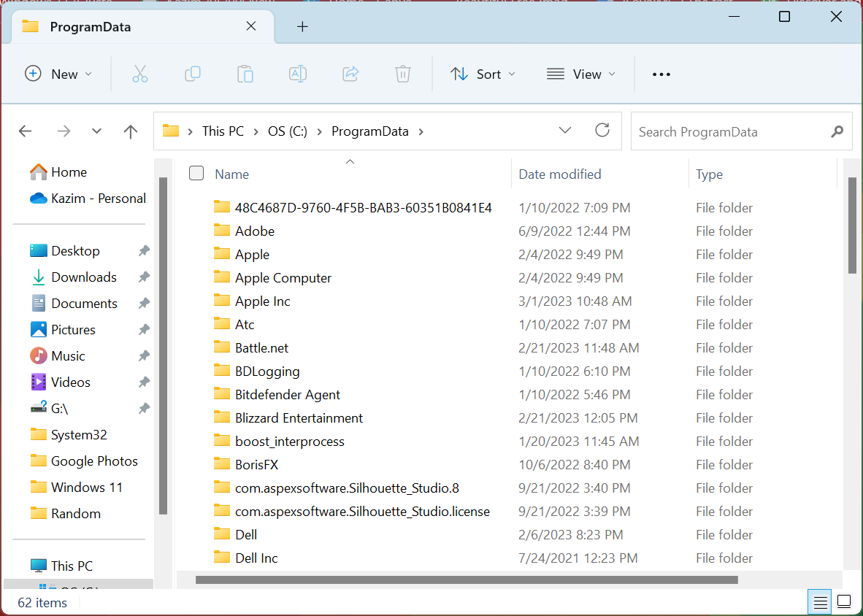The image size is (863, 616).
Task: Open Videos in quick access
Action: [x=61, y=382]
